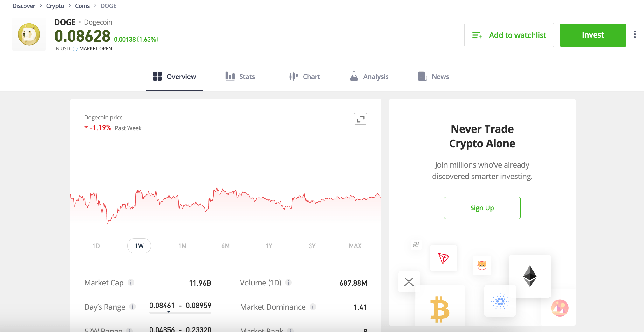Viewport: 644px width, 332px height.
Task: Expand the chart using the fullscreen icon
Action: click(x=360, y=119)
